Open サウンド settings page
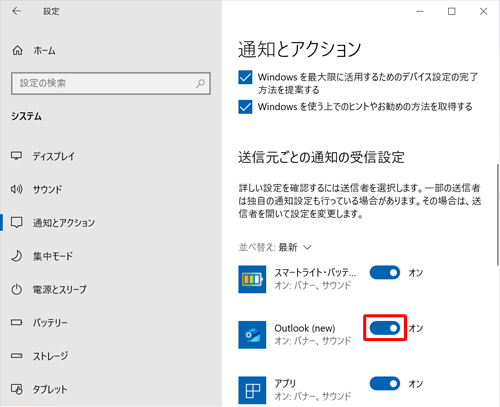 [x=111, y=189]
